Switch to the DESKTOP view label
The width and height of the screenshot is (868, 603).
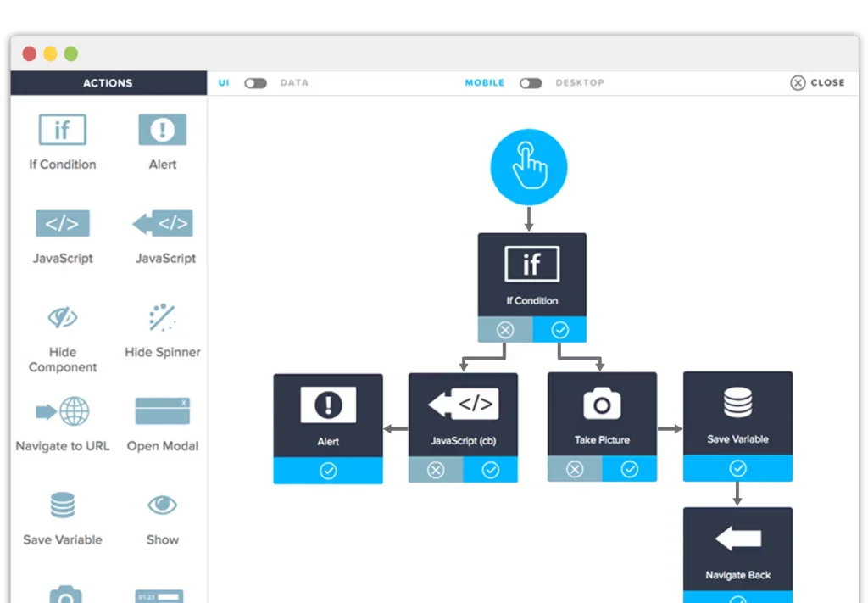[580, 83]
